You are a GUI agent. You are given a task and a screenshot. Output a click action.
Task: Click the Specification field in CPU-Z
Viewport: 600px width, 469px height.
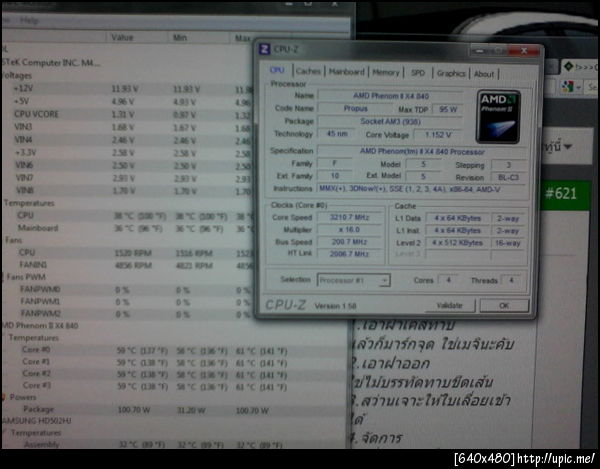point(422,151)
